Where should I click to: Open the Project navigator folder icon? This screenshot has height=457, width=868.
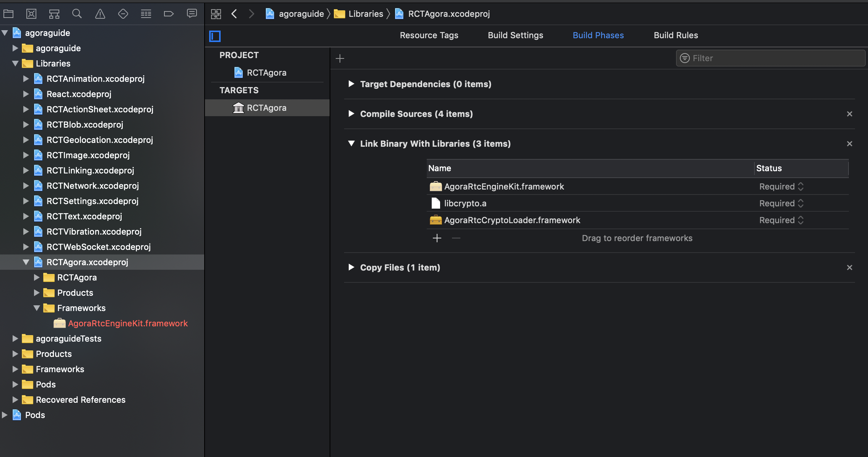[x=8, y=14]
